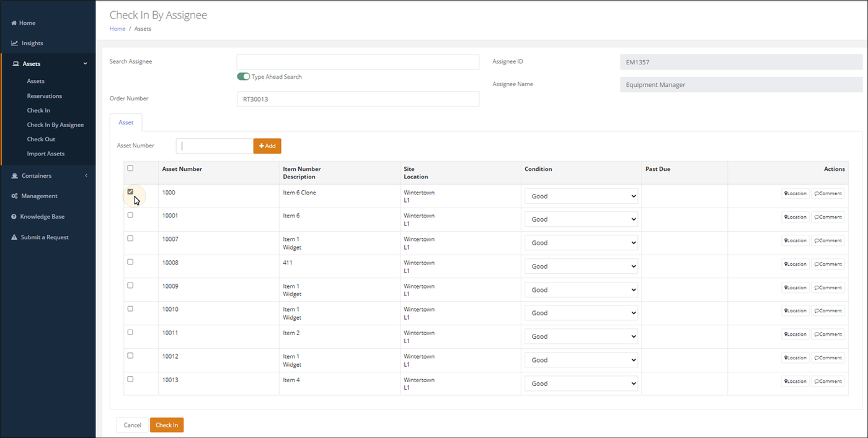Click the Order Number field

358,99
